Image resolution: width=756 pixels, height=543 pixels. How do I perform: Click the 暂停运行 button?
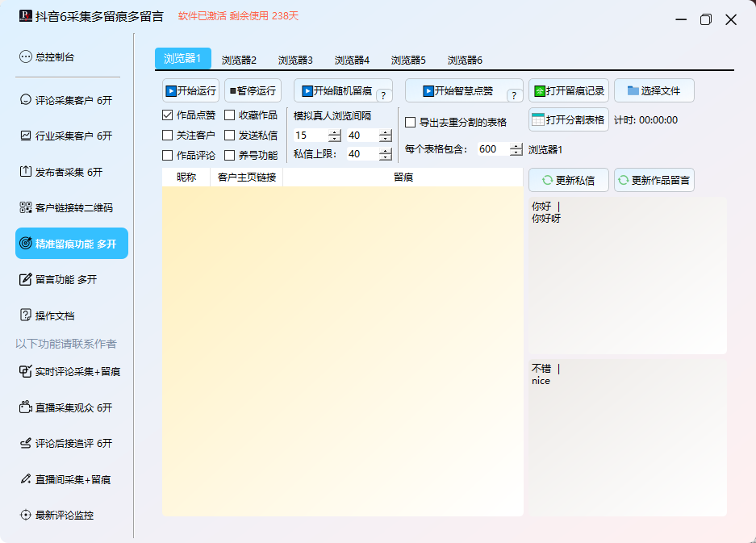pos(253,91)
